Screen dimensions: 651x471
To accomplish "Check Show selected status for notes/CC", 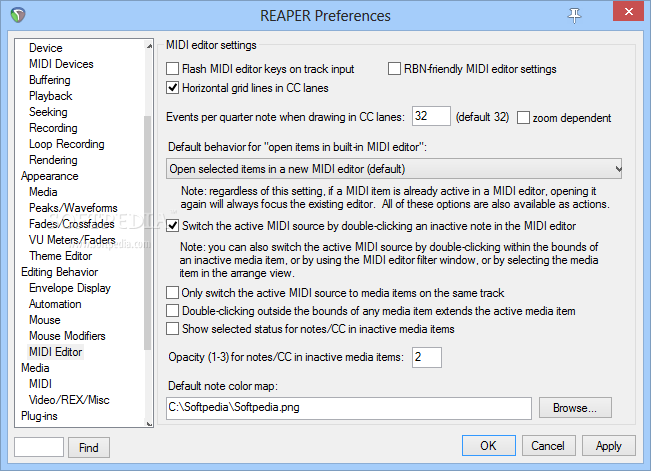I will point(172,329).
